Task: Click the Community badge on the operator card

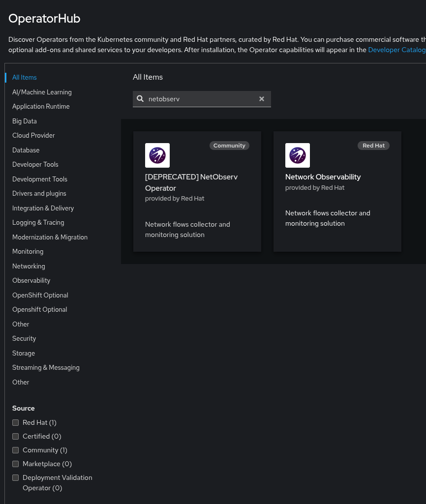Action: tap(229, 146)
